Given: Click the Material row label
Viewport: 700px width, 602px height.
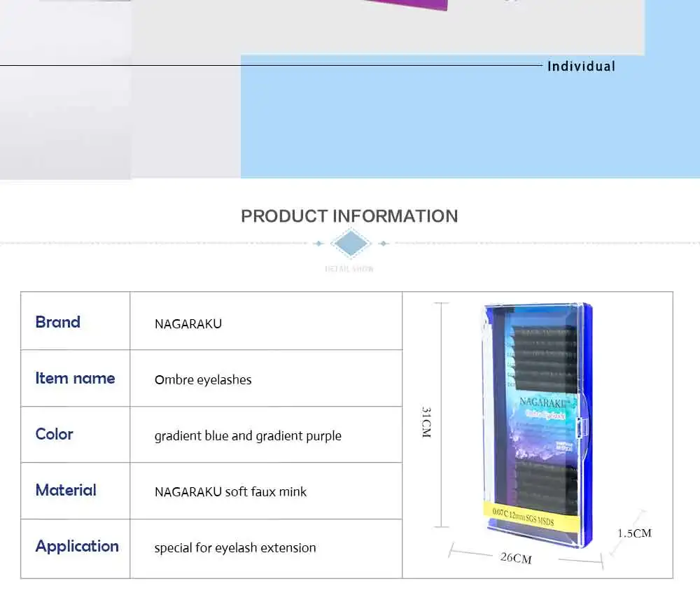Looking at the screenshot, I should tap(66, 490).
